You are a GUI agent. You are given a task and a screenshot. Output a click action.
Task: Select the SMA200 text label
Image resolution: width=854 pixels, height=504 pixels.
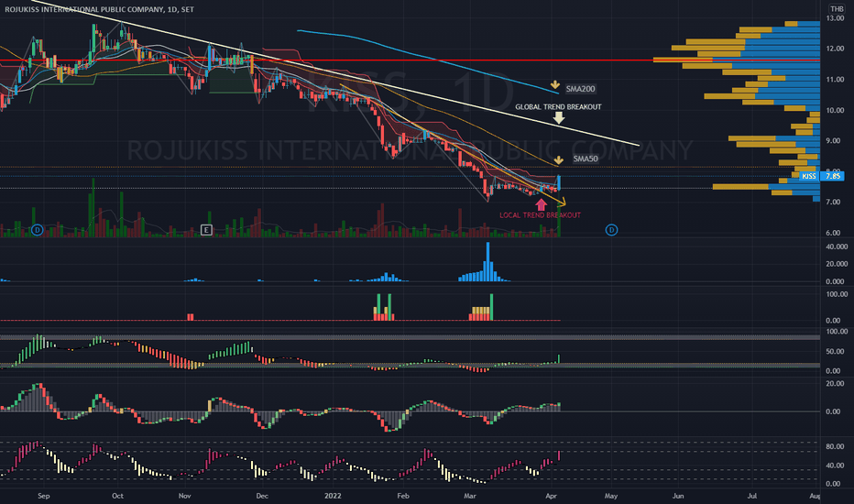[581, 89]
